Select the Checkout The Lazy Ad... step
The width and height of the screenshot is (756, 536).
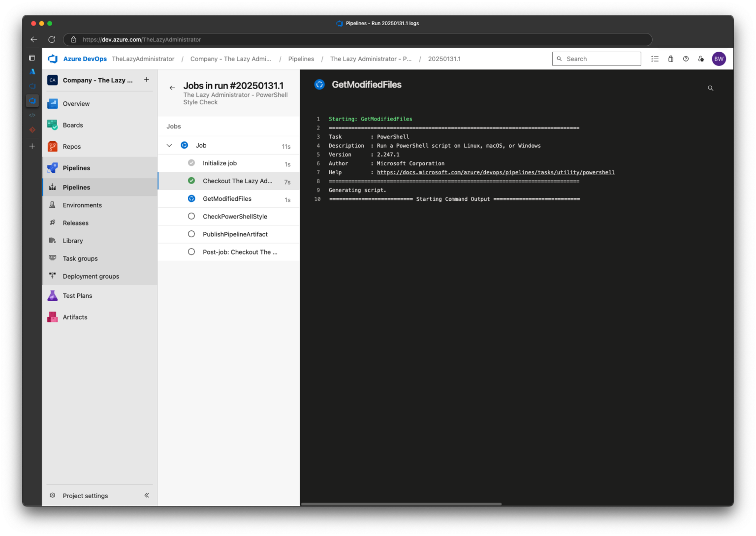[x=229, y=181]
